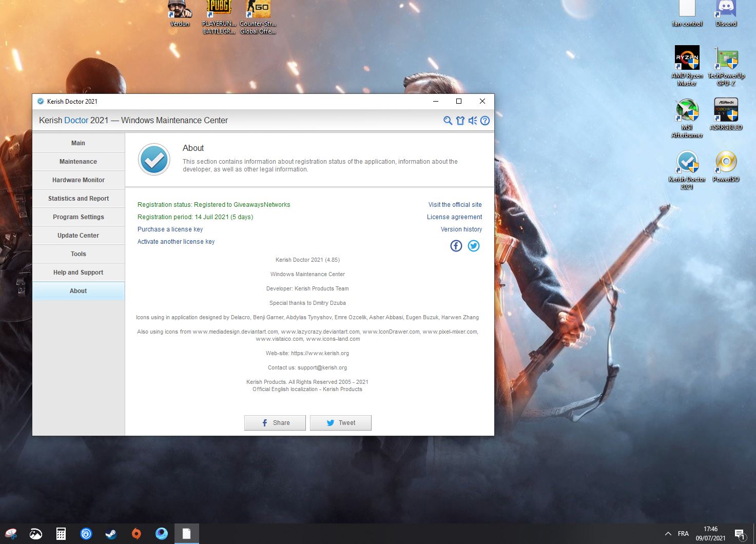Launch the MSI Afterburner shortcut
Screen dimensions: 756x544
click(x=687, y=118)
